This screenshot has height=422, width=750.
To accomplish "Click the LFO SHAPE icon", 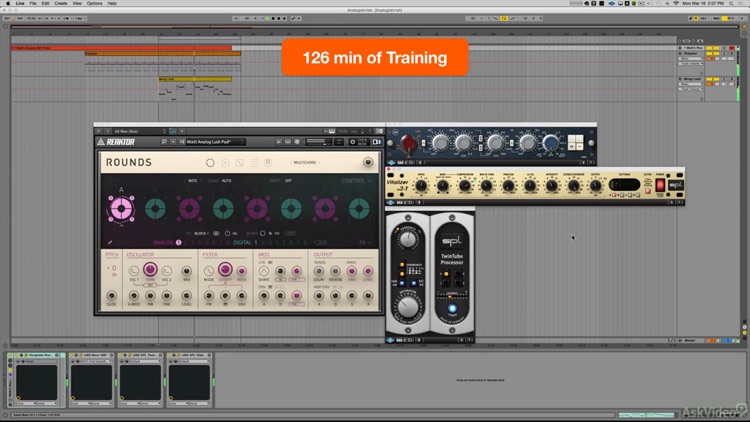I will 264,271.
